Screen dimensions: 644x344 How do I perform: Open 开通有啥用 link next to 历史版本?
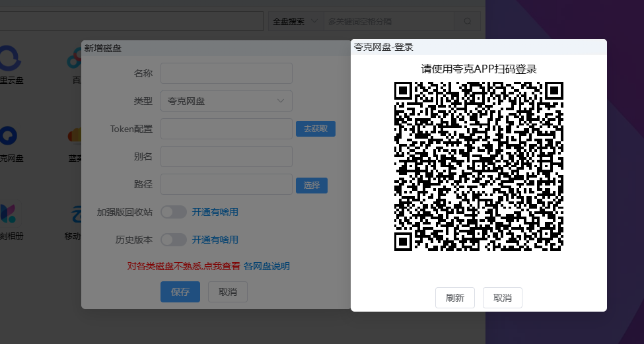(215, 240)
